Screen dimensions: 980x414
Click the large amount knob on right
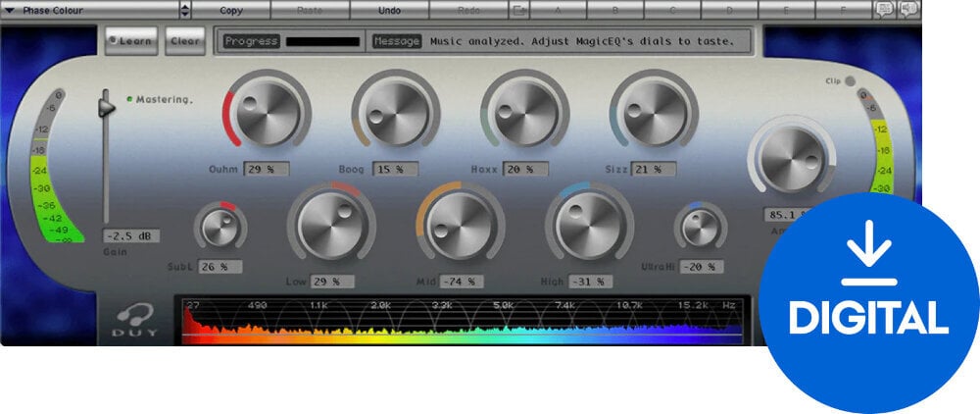click(x=793, y=158)
